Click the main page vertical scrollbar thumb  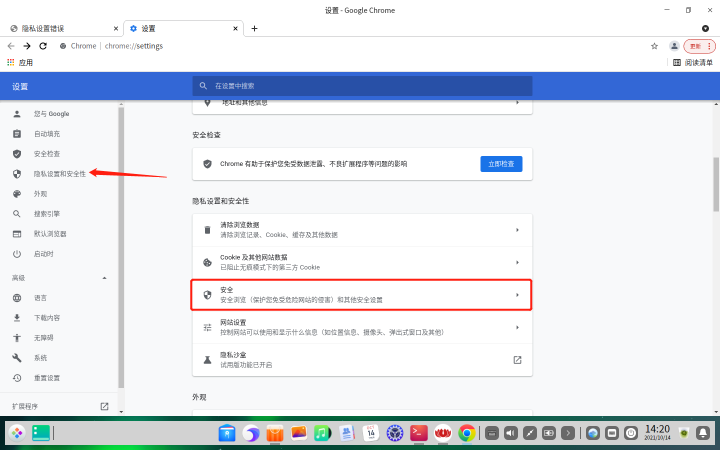click(x=716, y=184)
